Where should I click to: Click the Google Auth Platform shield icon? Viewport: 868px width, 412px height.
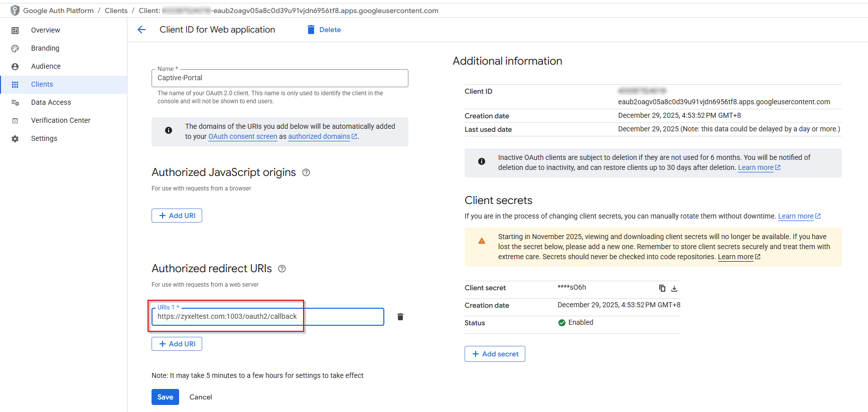tap(15, 11)
